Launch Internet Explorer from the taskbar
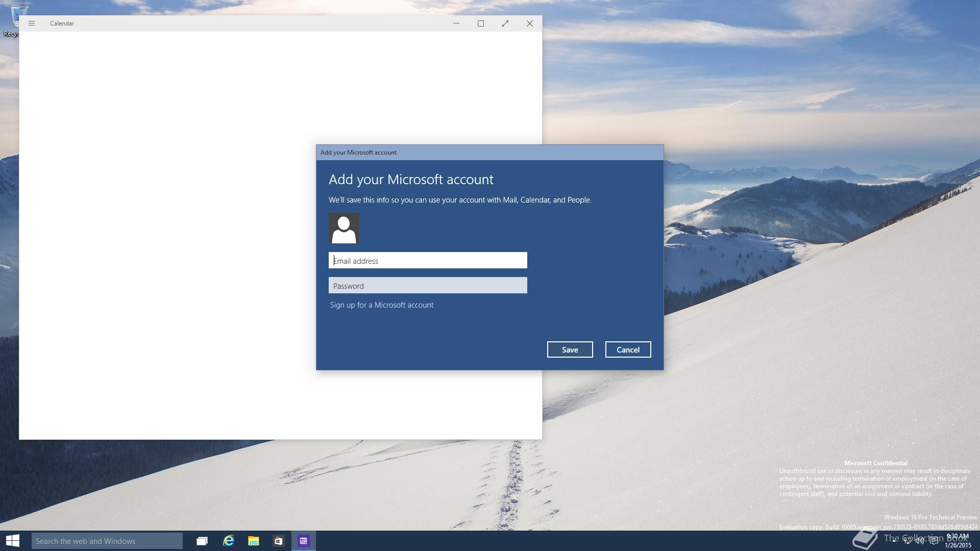This screenshot has width=980, height=551. tap(228, 541)
